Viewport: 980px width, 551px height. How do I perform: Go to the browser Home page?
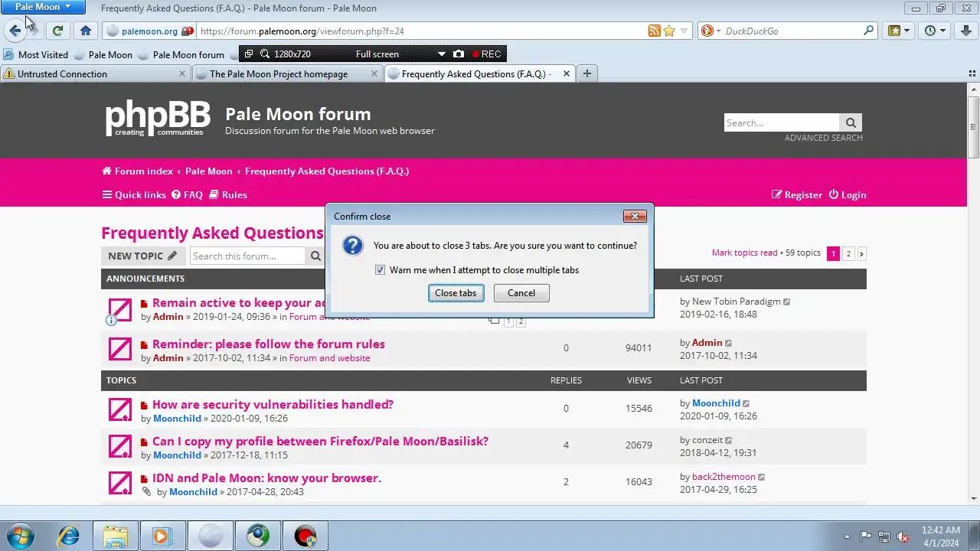86,31
